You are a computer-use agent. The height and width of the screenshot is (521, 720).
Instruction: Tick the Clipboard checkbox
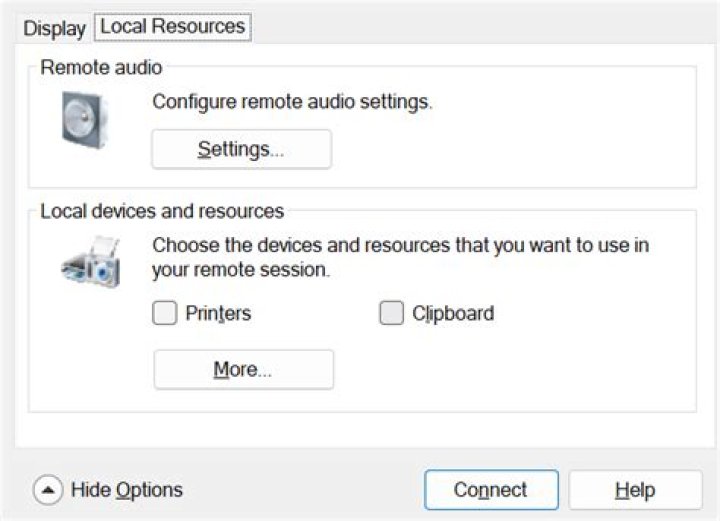click(x=391, y=313)
